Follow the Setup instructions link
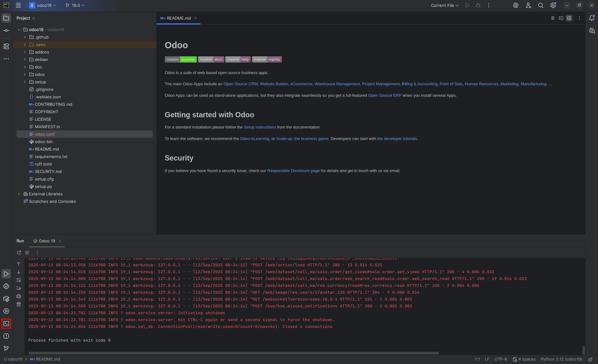The width and height of the screenshot is (598, 364). pos(260,127)
